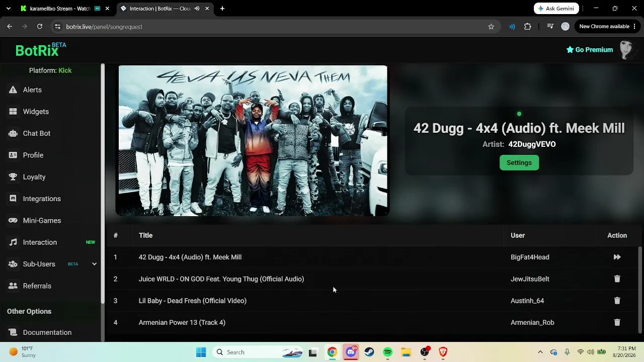Click the BotRix logo
Viewport: 644px width, 362px height.
coord(40,50)
